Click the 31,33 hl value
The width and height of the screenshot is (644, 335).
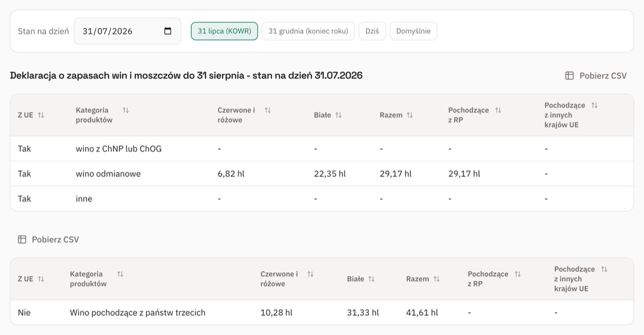pos(363,312)
